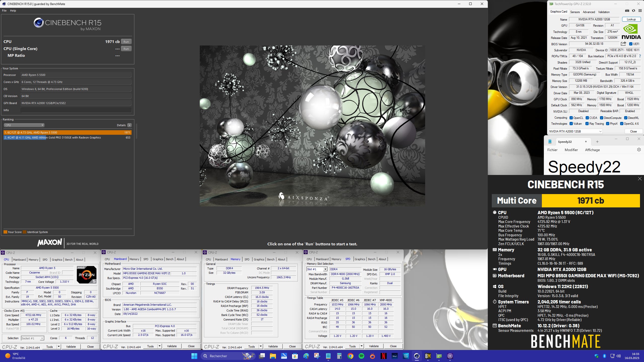Open Paint from the taskbar
644x362 pixels.
(x=306, y=356)
